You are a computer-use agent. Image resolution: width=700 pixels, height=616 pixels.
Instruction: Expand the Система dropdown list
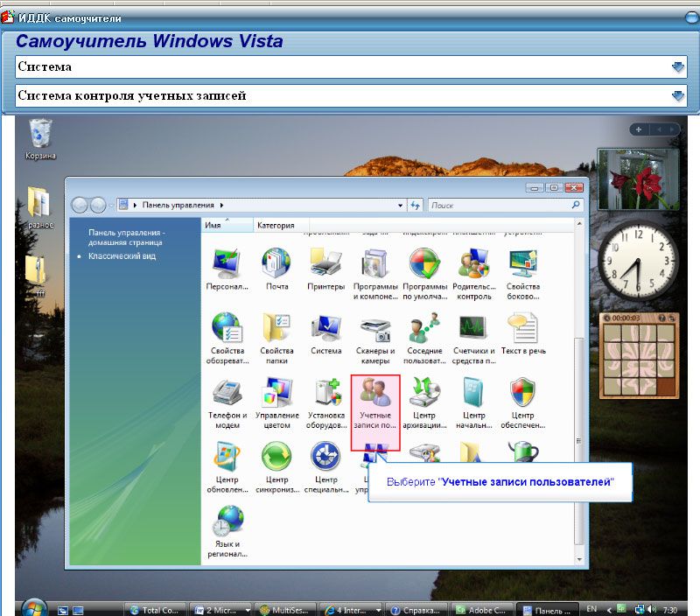click(677, 67)
